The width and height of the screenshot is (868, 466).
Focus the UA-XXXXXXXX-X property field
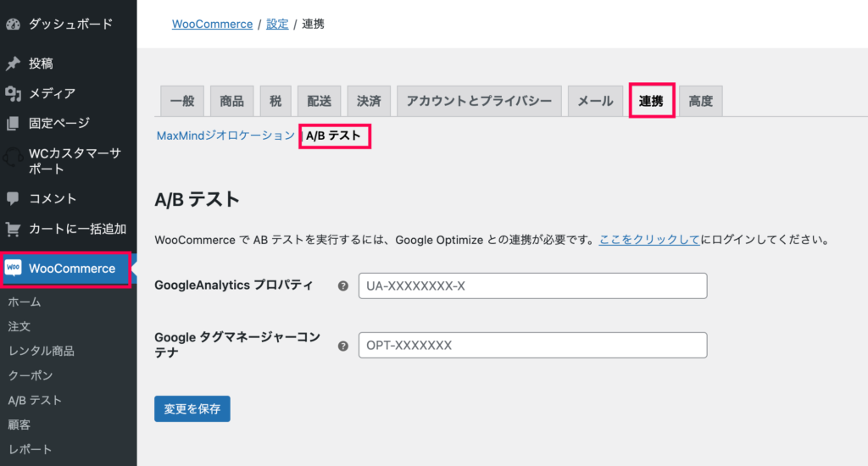532,286
